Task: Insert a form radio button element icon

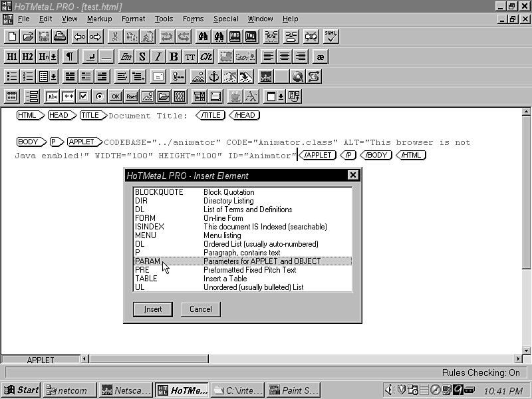Action: [x=100, y=96]
